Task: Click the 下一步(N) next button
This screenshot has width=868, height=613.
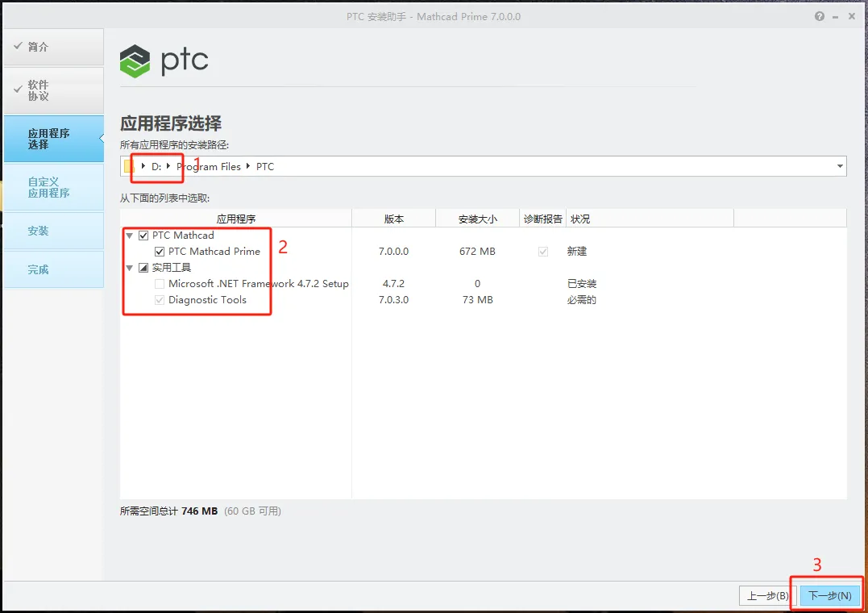Action: [830, 596]
